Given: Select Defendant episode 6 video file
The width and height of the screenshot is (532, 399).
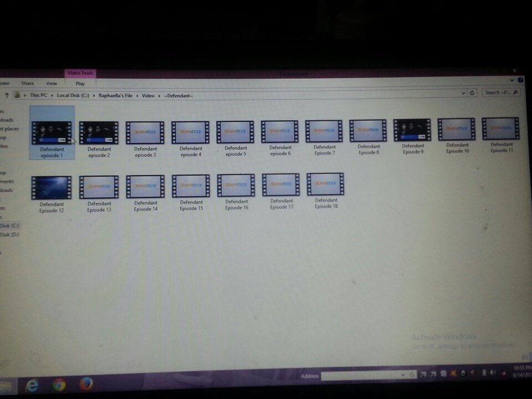Looking at the screenshot, I should point(280,137).
